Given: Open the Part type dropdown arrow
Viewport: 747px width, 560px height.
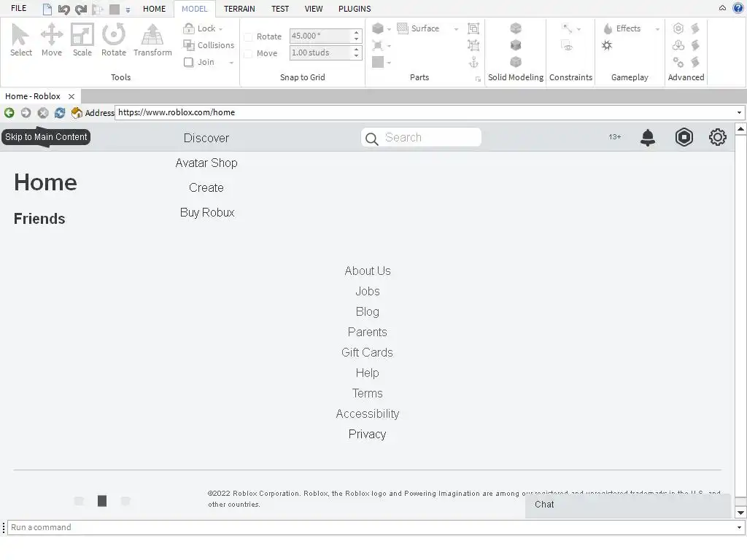Looking at the screenshot, I should click(390, 29).
